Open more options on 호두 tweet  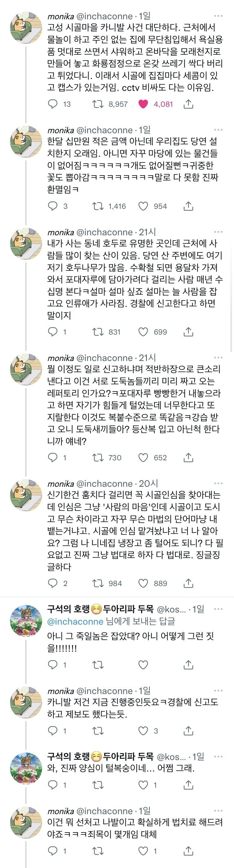tap(218, 232)
